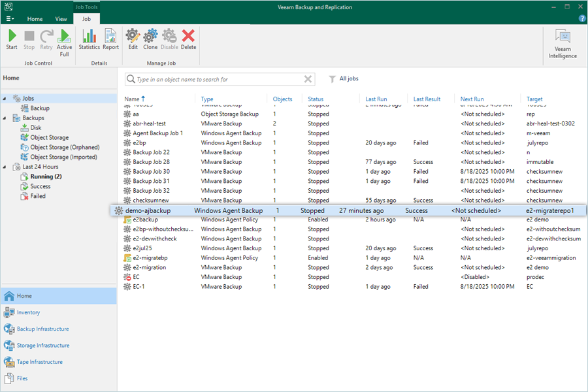588x392 pixels.
Task: Sort by the Target column header
Action: pos(534,99)
